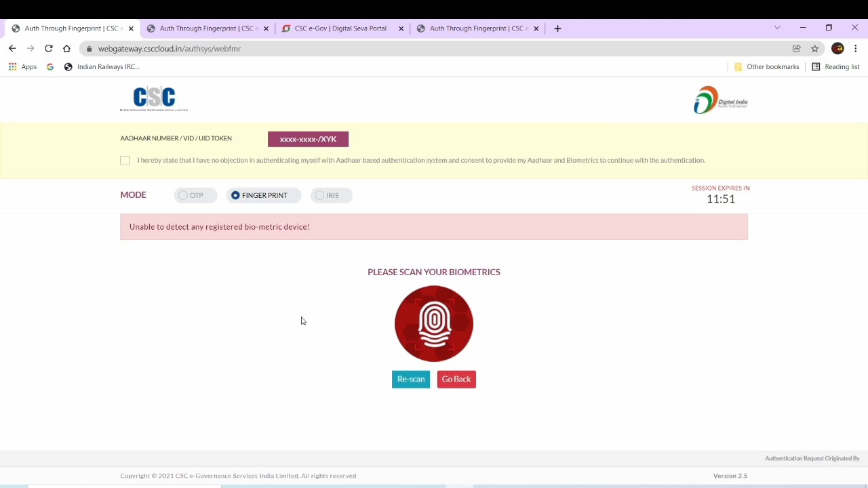Click the red fingerprint scan icon
The image size is (868, 488).
(434, 324)
